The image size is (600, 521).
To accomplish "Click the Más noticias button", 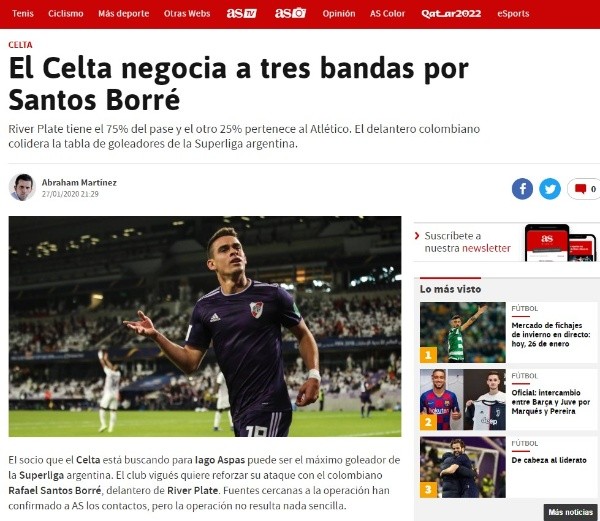I will pyautogui.click(x=571, y=512).
